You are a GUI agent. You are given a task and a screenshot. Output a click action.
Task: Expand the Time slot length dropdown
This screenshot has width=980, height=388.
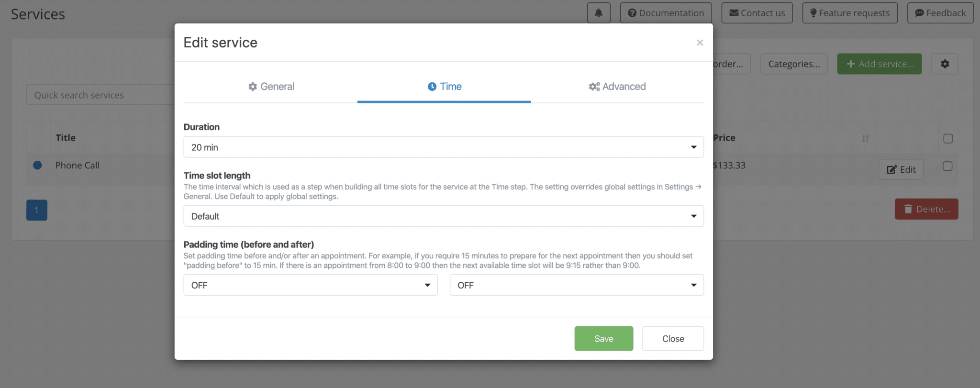[443, 216]
